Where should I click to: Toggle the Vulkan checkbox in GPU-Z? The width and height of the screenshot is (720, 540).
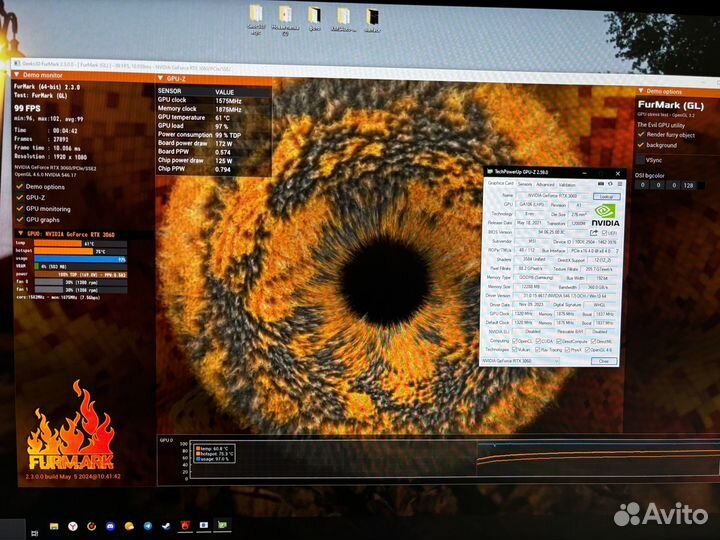point(515,350)
